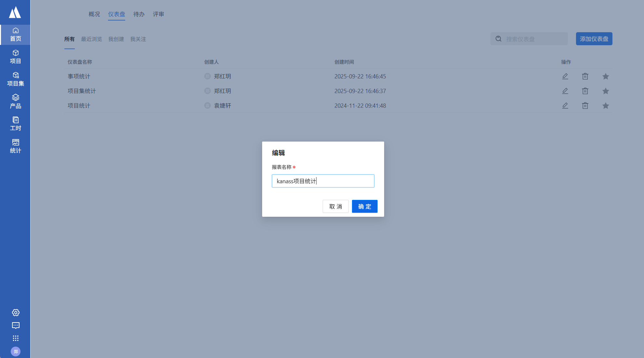Click the 搜索仪表盘 search box

point(533,39)
